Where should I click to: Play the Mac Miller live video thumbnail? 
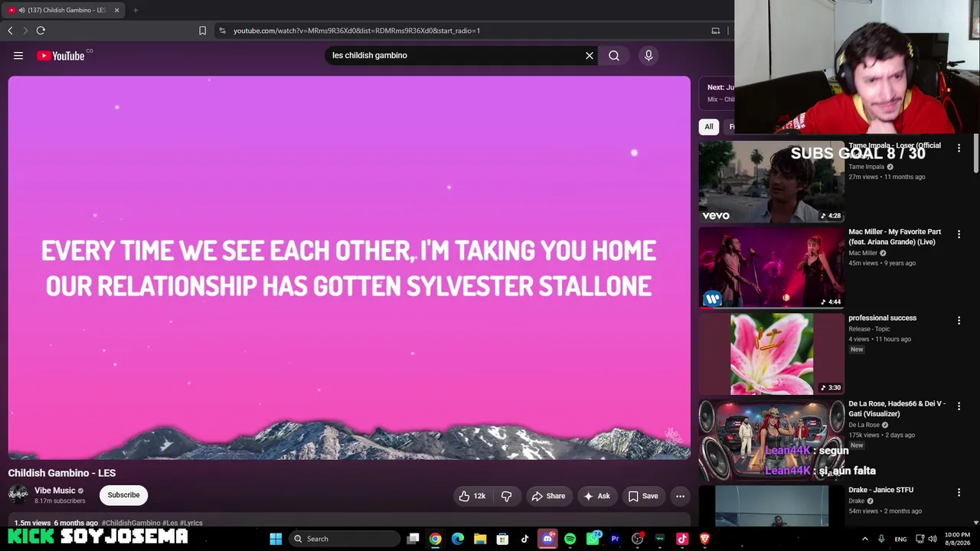[771, 267]
